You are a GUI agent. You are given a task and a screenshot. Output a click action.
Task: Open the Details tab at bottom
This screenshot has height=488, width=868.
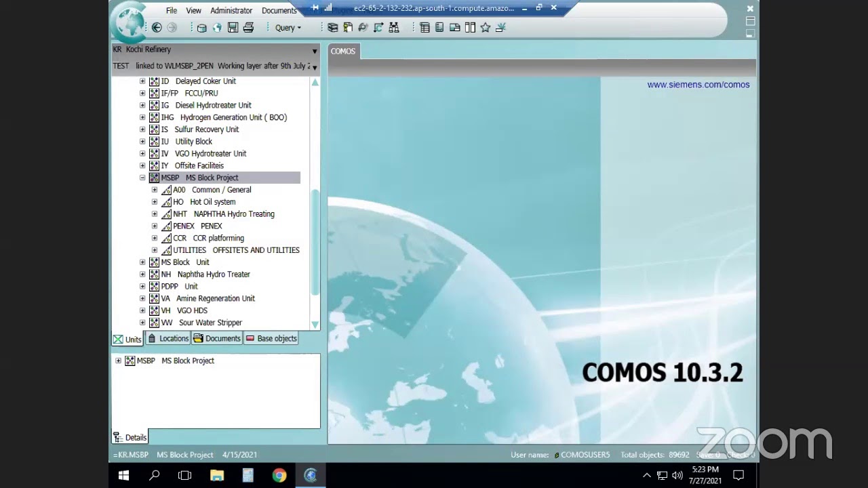click(x=130, y=437)
